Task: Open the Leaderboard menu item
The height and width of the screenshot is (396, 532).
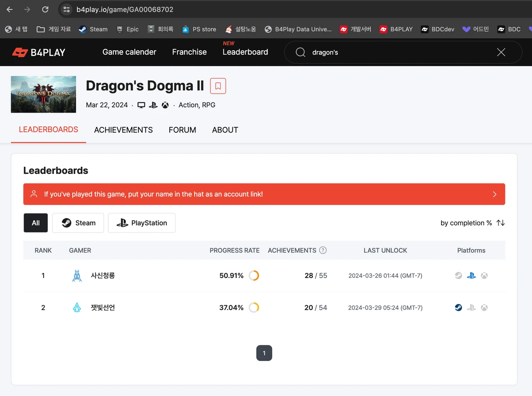Action: pos(245,52)
